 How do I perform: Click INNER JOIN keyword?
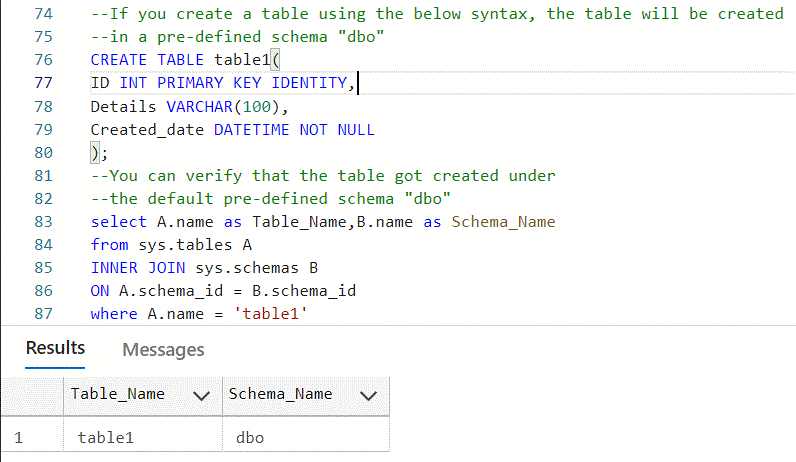point(138,268)
